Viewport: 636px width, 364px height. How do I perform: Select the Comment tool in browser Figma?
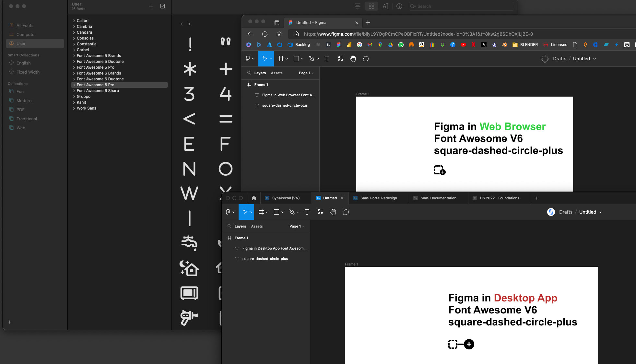click(x=366, y=59)
